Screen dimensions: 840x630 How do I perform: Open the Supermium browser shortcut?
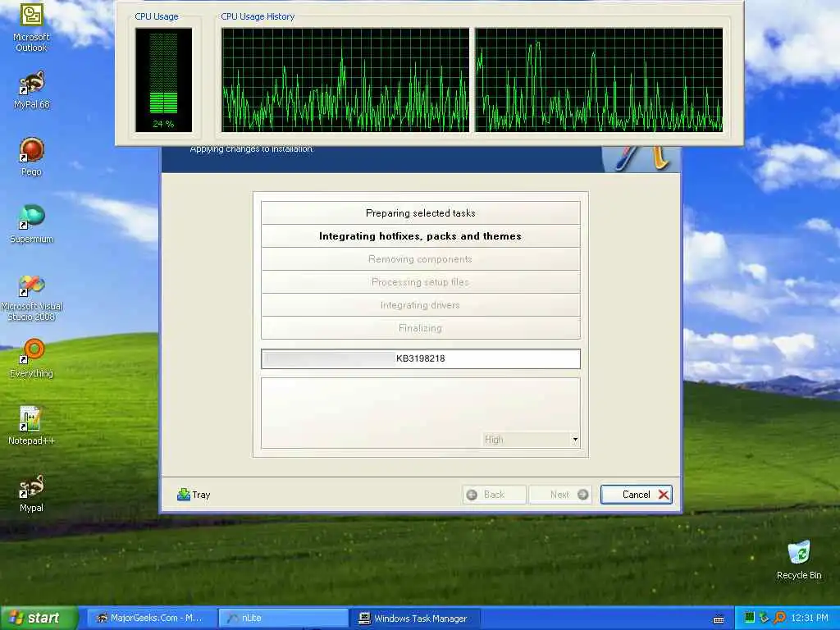(x=32, y=224)
